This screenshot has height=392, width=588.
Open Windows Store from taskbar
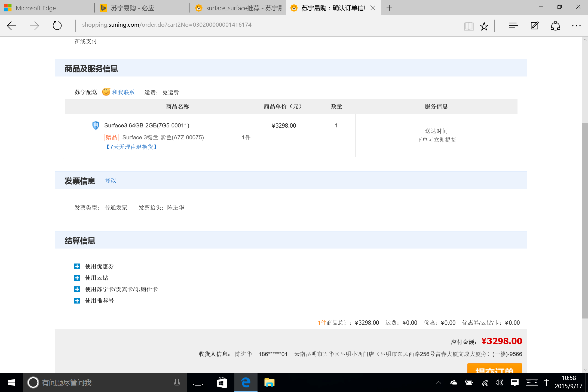pyautogui.click(x=222, y=382)
